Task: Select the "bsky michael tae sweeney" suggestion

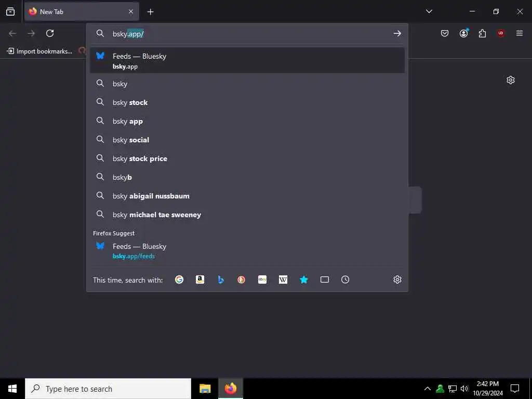Action: pyautogui.click(x=247, y=215)
